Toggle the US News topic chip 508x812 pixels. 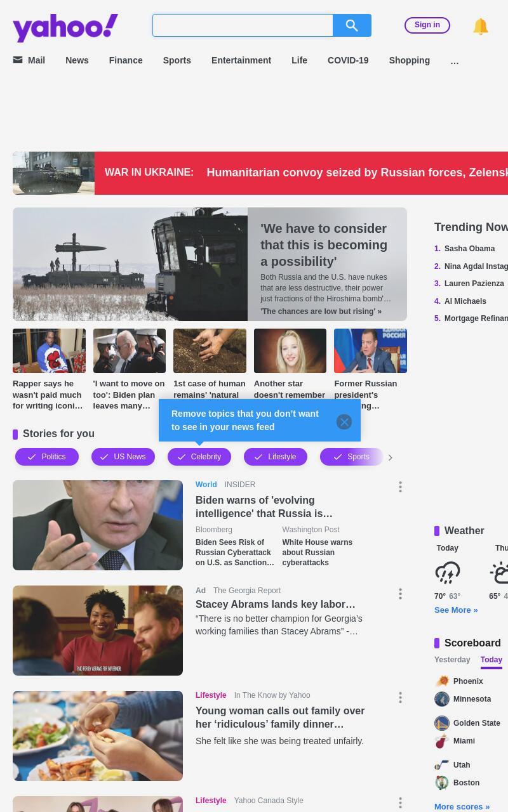pos(123,457)
